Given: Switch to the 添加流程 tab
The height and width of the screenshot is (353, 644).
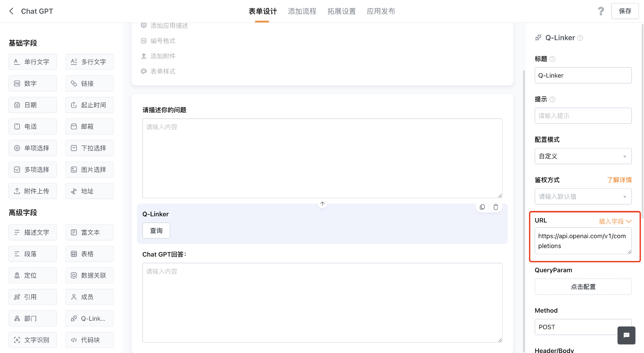Looking at the screenshot, I should point(302,11).
